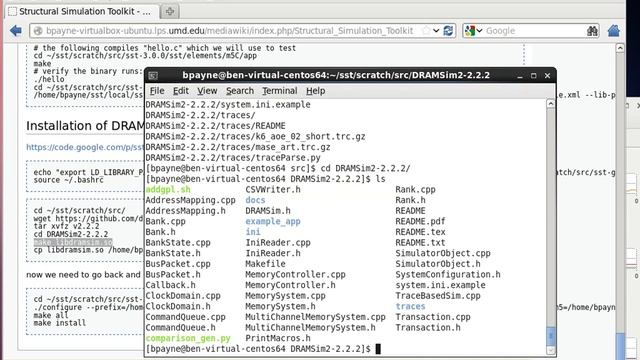Click the SystemConfiguration.h entry
This screenshot has height=360, width=640.
click(x=448, y=274)
